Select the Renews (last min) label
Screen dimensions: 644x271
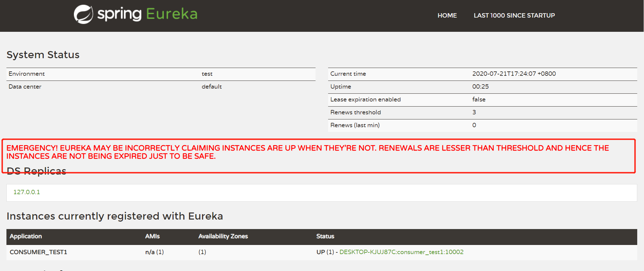(355, 125)
